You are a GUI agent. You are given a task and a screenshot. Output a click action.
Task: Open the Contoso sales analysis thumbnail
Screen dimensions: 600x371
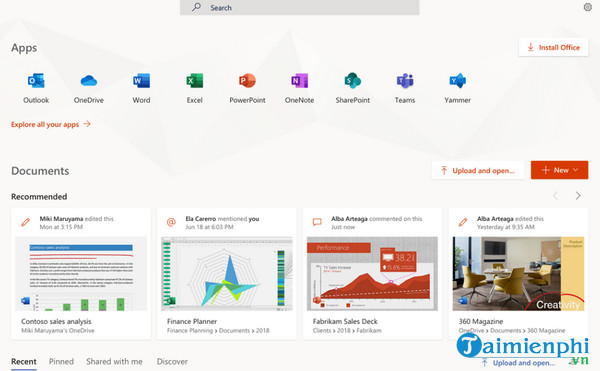point(81,274)
